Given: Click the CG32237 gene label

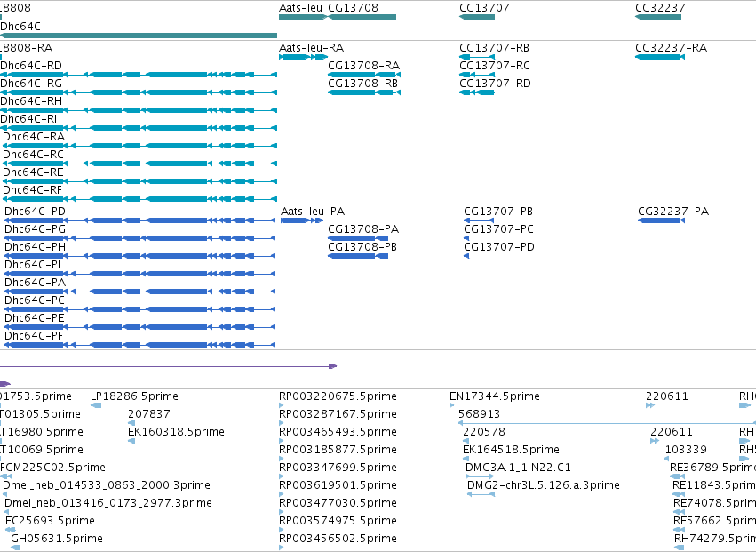Looking at the screenshot, I should [x=660, y=8].
